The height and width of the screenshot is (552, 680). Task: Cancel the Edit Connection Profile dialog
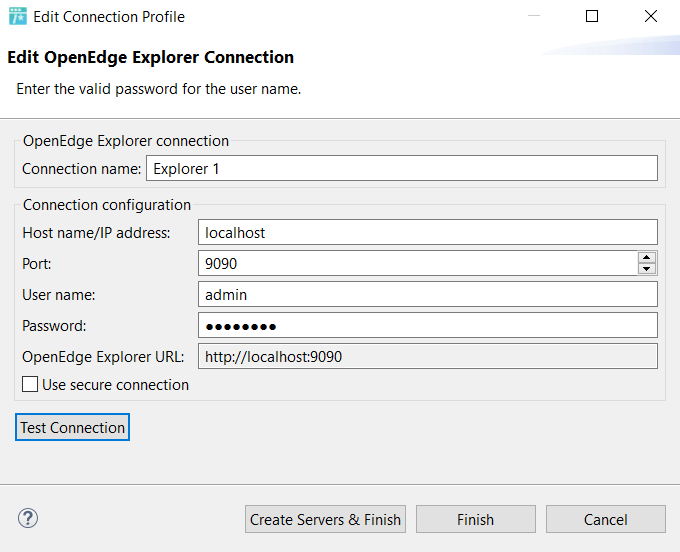[605, 519]
